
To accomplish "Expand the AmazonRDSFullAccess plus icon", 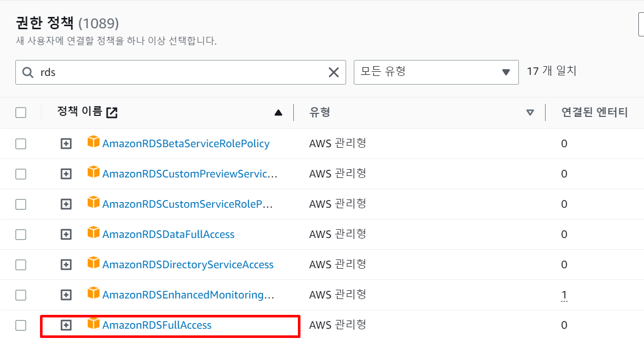I will [66, 326].
